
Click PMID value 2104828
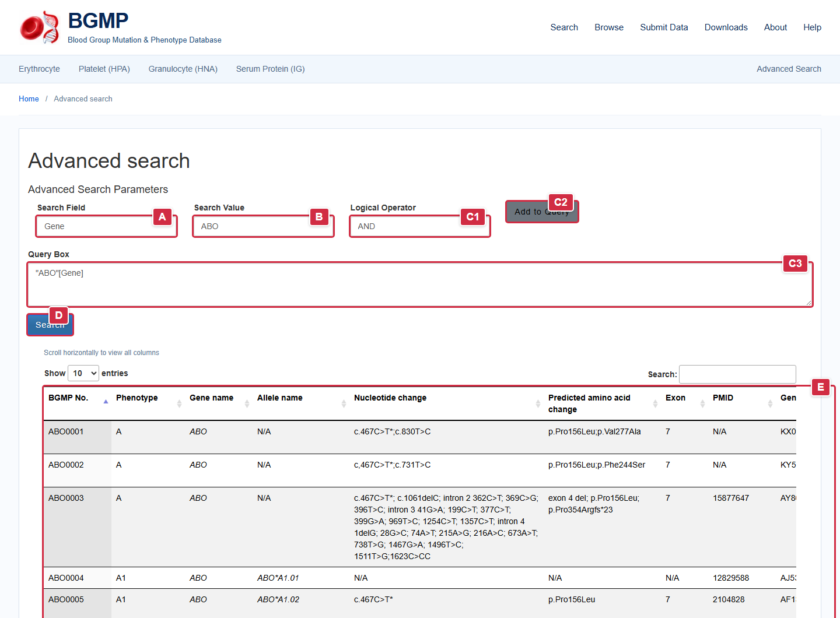click(728, 599)
